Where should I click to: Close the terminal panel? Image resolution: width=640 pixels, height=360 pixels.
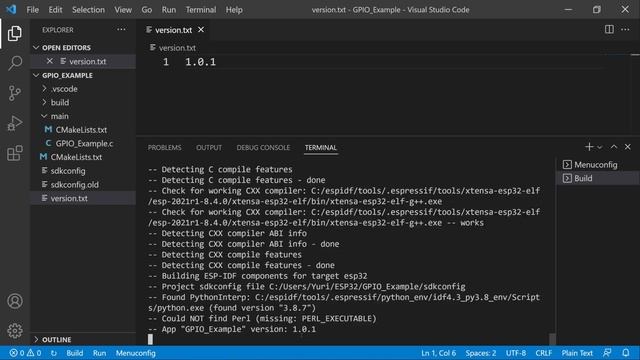[627, 147]
